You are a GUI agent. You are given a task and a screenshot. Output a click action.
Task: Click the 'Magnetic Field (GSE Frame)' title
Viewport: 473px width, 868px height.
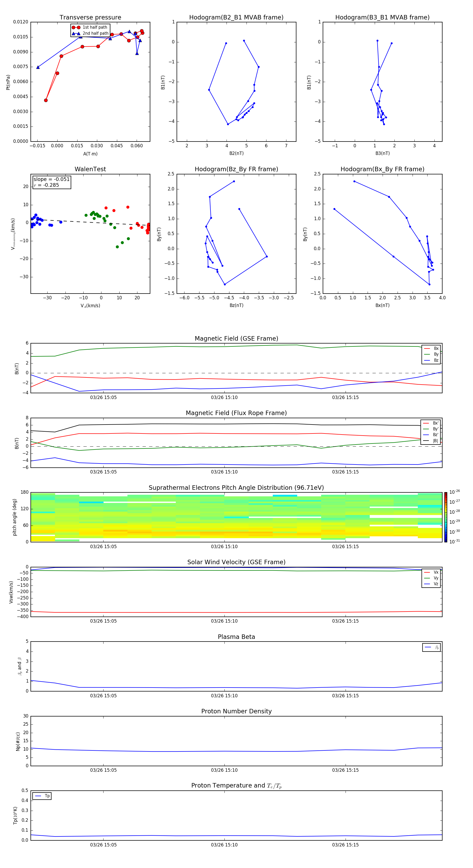point(236,339)
